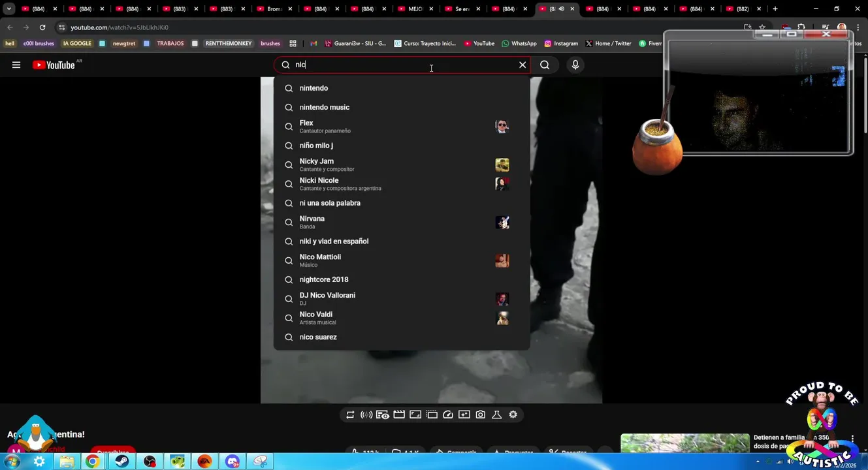Viewport: 868px width, 470px height.
Task: Select the 'Flex' Cantautor panameño suggestion
Action: coord(402,127)
